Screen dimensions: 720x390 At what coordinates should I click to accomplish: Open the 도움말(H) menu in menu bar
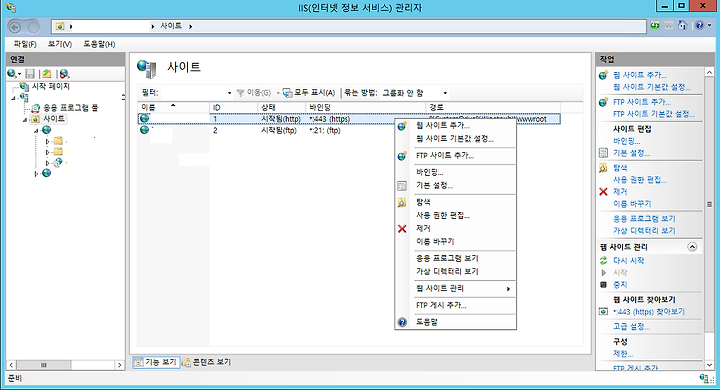pyautogui.click(x=99, y=44)
